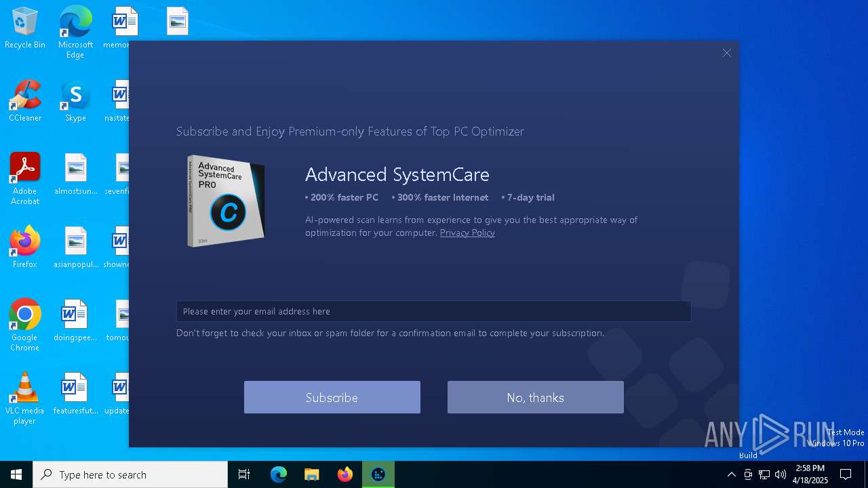Click the Advanced SystemCare taskbar icon
The height and width of the screenshot is (488, 868).
[x=378, y=474]
